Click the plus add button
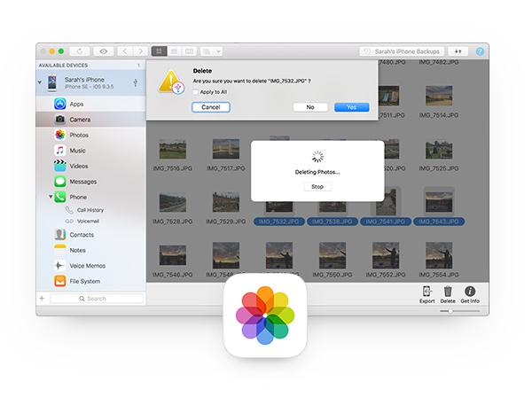This screenshot has height=397, width=532. [42, 299]
